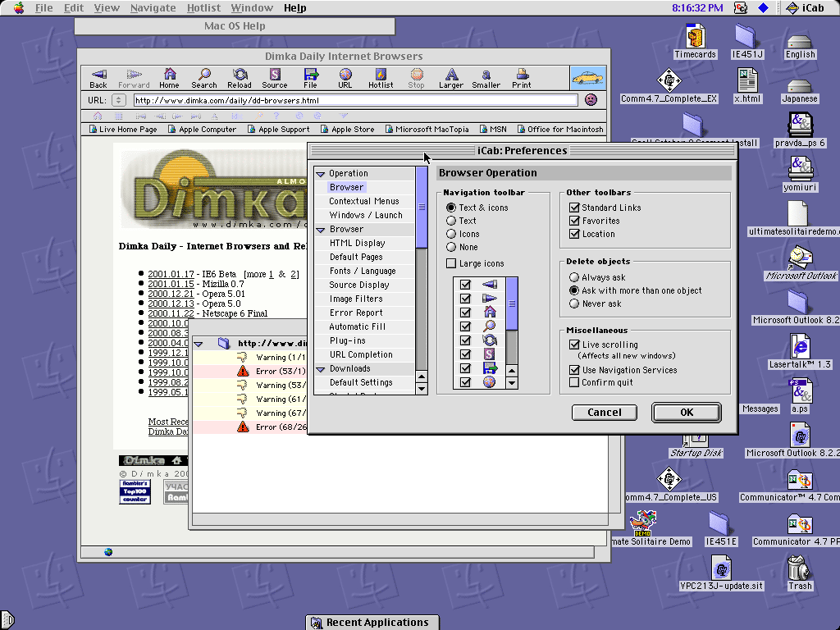
Task: Make text Smaller with toolbar icon
Action: [486, 78]
